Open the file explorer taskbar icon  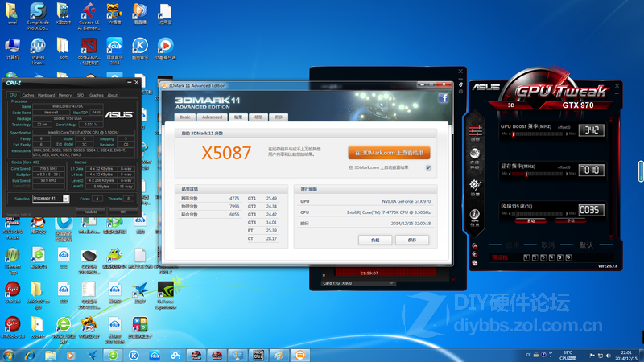click(x=51, y=355)
